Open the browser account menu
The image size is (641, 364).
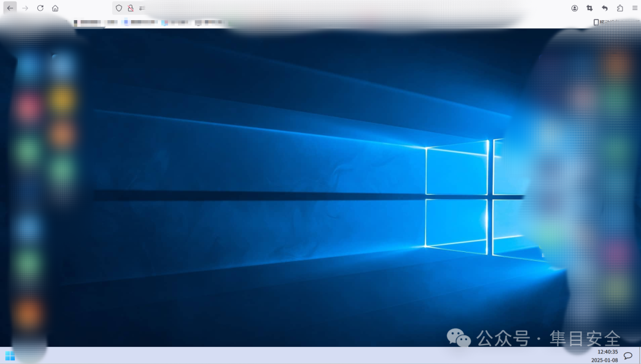[x=575, y=8]
